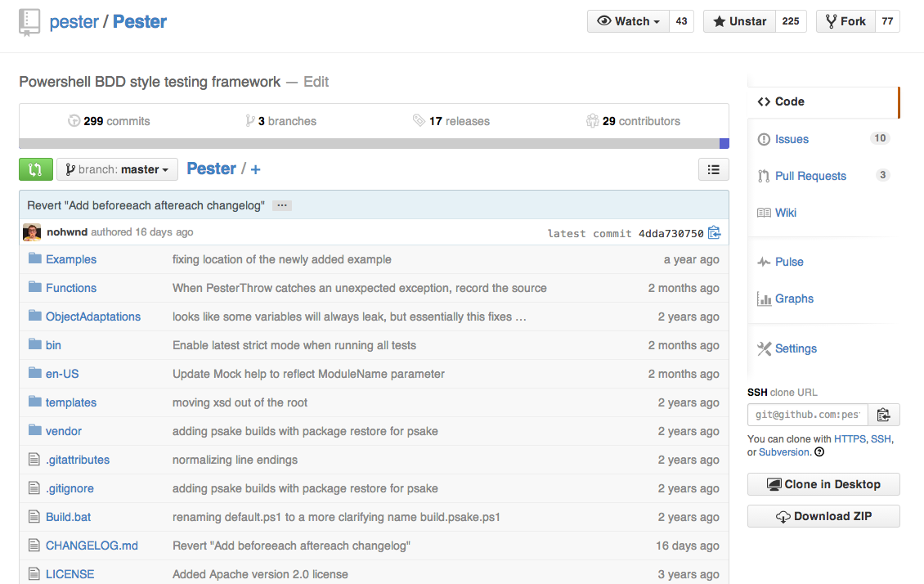Open the Pull Requests tab
Viewport: 924px width, 584px height.
823,176
